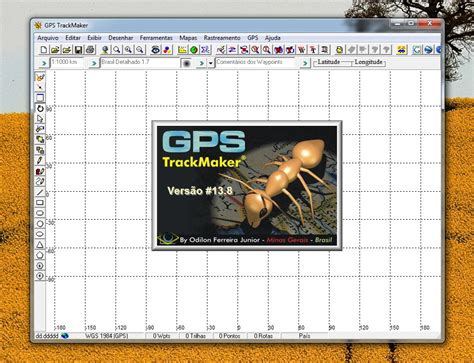
Task: Save the file using the floppy disk icon
Action: tap(78, 50)
